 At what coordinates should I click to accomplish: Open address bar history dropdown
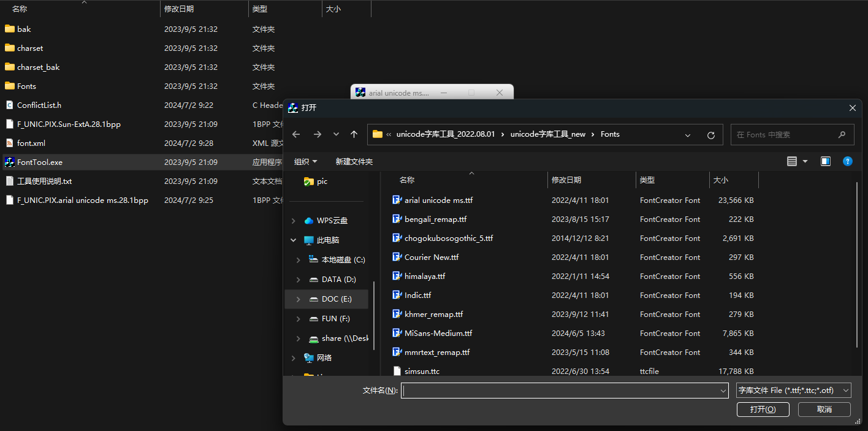688,135
